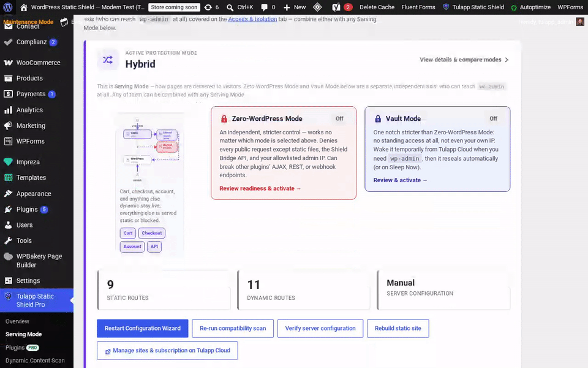Click Restart Configuration Wizard button
Image resolution: width=588 pixels, height=368 pixels.
(143, 329)
